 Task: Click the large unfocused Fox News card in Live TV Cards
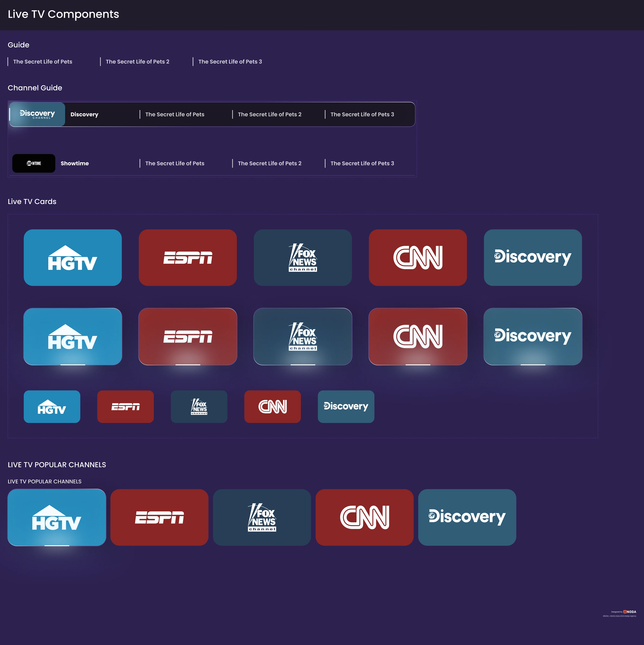(x=303, y=257)
